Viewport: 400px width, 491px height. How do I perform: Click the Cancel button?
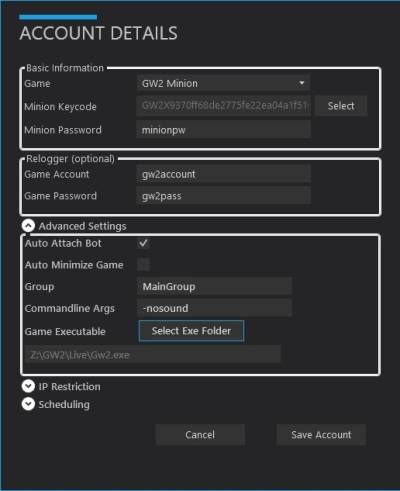tap(200, 434)
